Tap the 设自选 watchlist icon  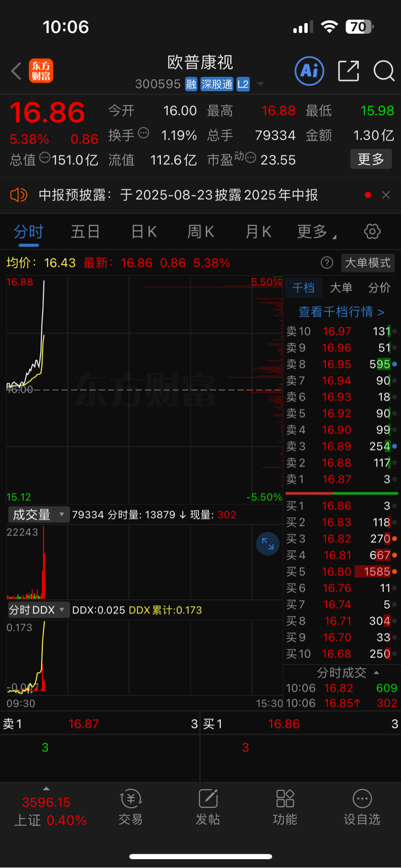click(362, 807)
